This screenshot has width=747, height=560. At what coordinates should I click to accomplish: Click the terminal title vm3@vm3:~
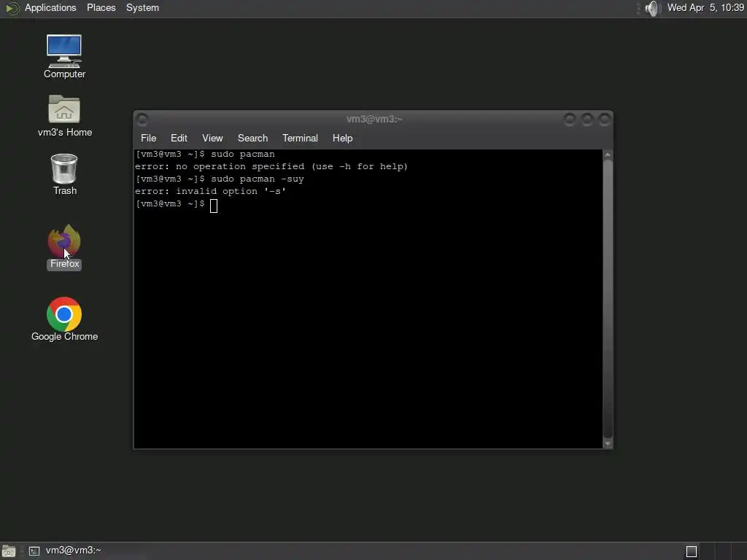point(374,119)
